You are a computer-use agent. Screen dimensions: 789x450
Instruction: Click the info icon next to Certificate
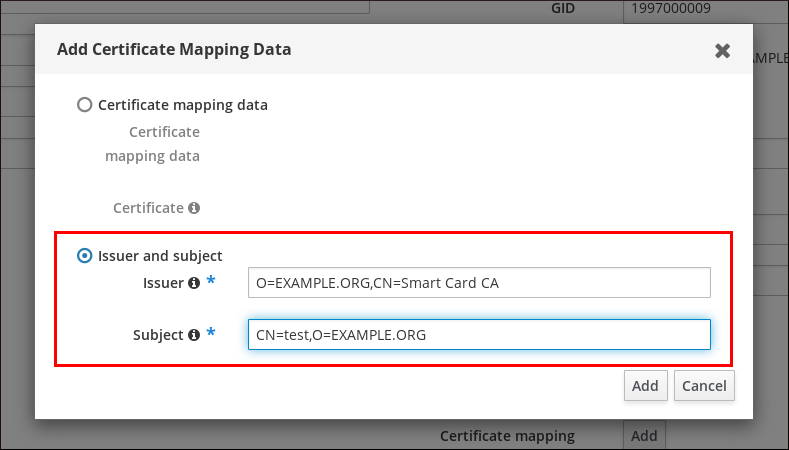point(194,208)
